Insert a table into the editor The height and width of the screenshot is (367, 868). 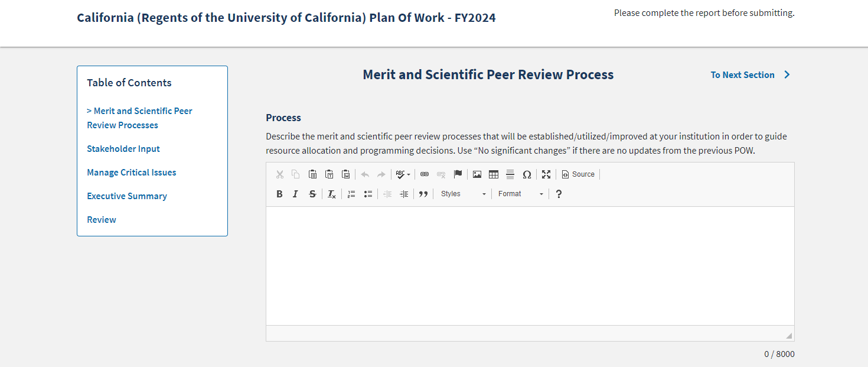coord(494,174)
